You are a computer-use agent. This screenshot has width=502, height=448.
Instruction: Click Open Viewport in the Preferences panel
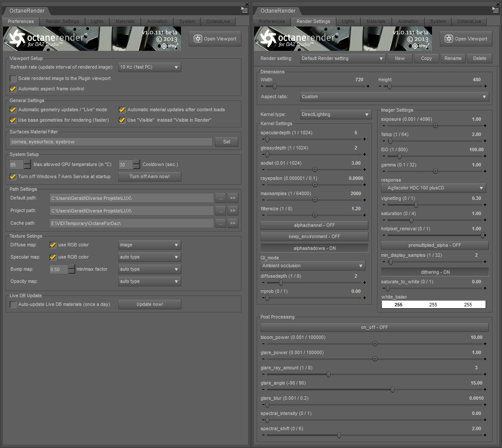click(x=215, y=39)
